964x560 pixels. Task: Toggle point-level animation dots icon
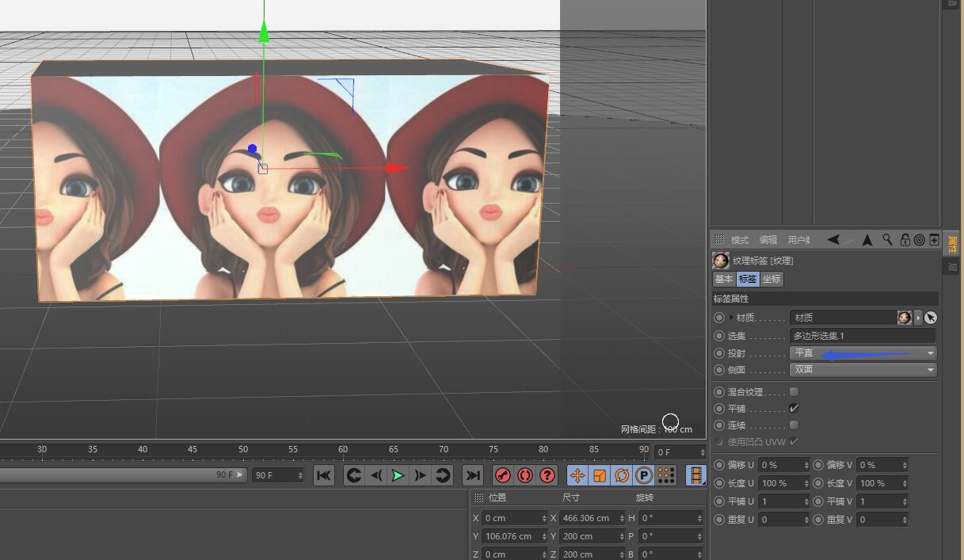point(666,475)
